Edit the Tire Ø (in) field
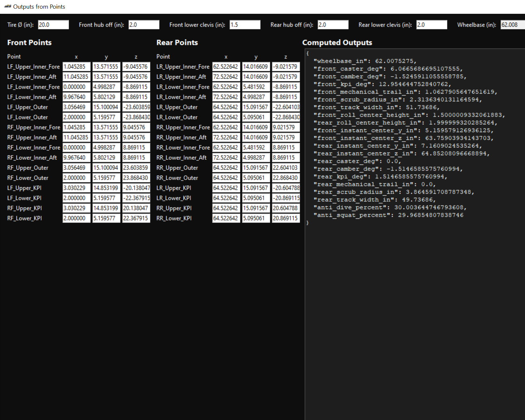The image size is (525, 420). (x=53, y=25)
